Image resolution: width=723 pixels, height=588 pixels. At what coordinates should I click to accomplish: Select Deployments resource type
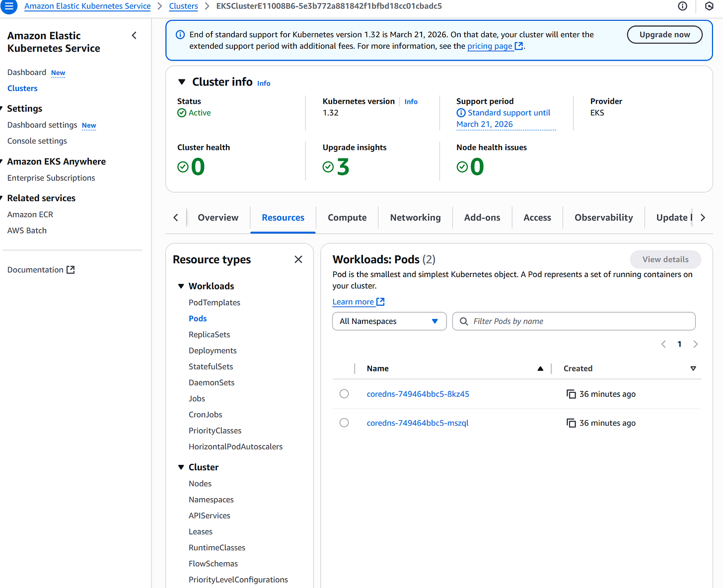[x=213, y=351]
